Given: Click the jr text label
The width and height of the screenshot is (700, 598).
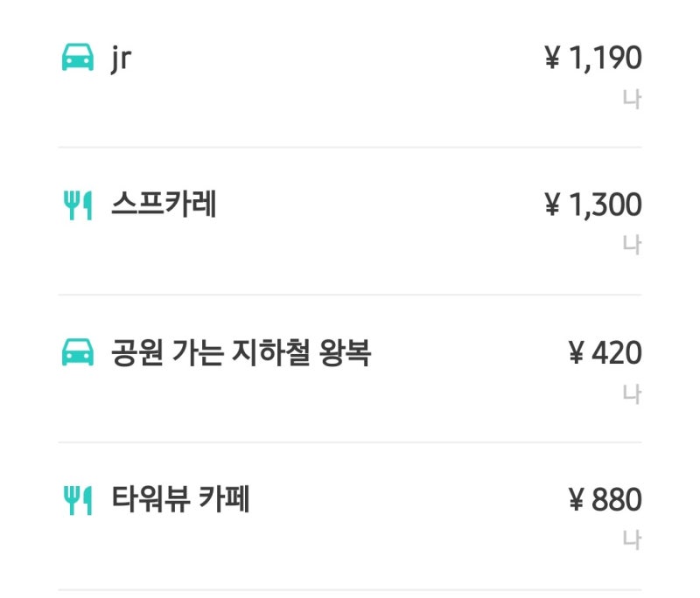Looking at the screenshot, I should click(121, 59).
